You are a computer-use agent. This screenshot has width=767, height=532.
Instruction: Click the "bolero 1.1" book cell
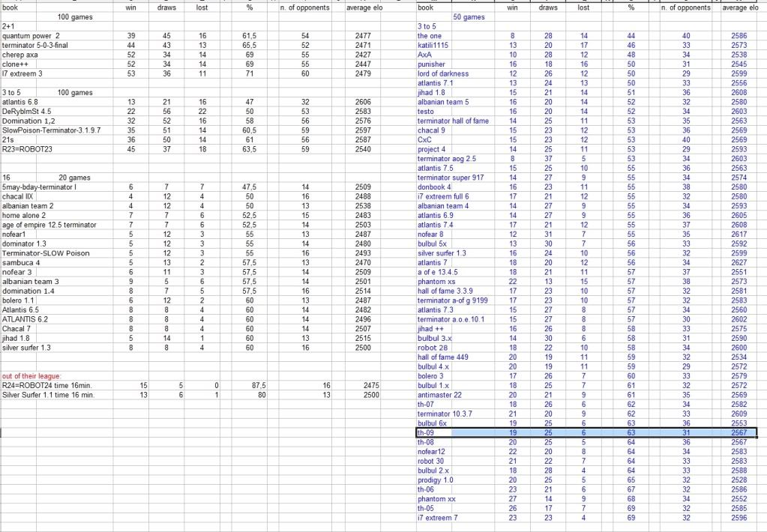[18, 300]
